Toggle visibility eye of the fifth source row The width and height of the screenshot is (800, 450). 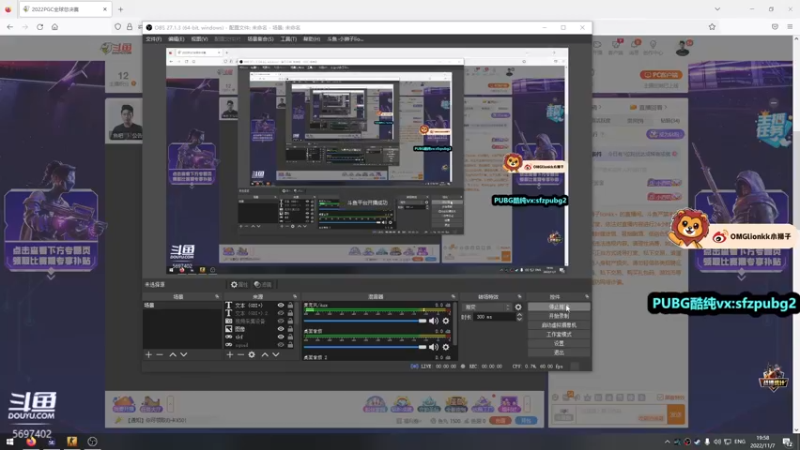click(x=280, y=337)
